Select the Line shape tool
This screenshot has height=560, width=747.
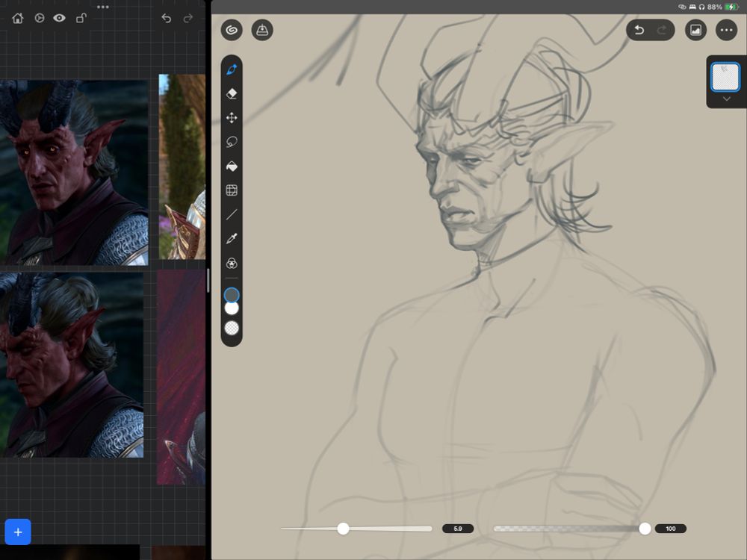coord(232,215)
